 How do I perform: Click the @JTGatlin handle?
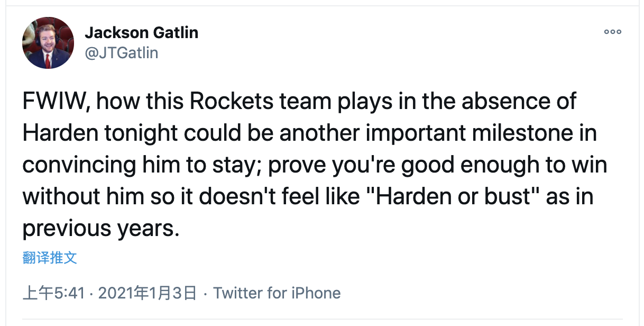coord(121,52)
